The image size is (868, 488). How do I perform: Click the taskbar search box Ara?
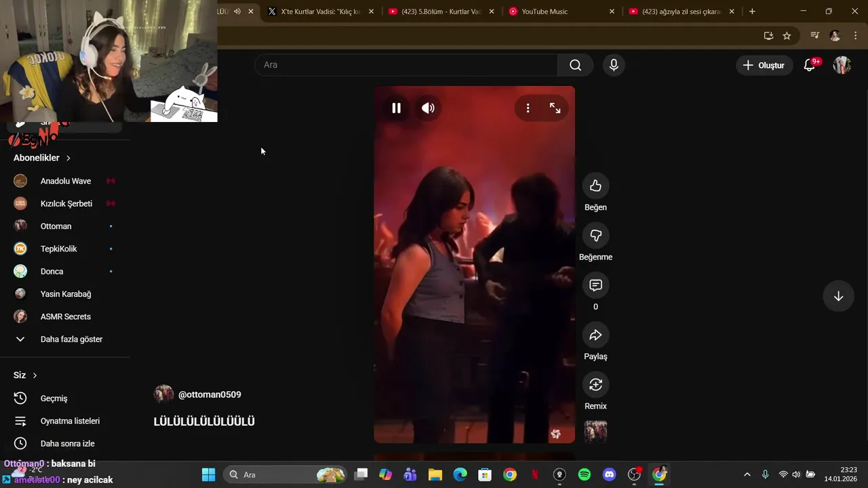285,474
